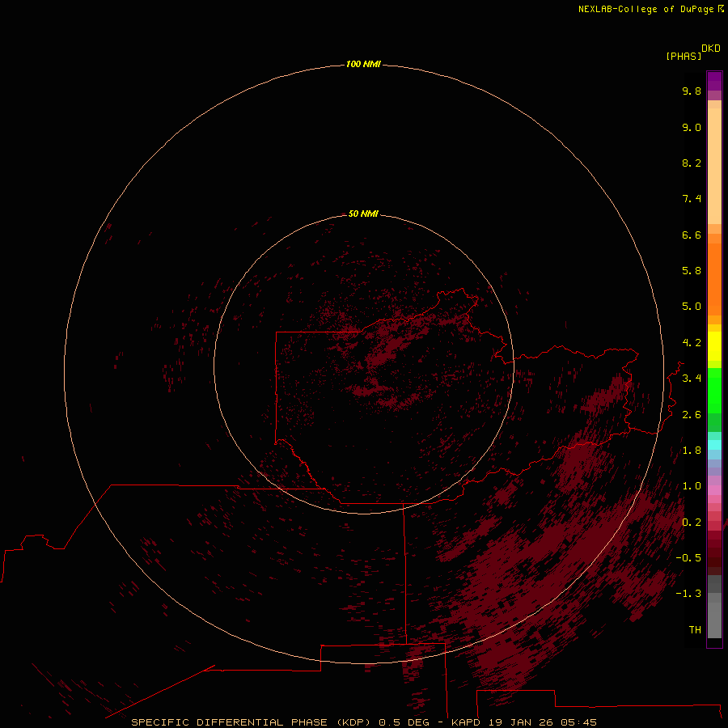The image size is (728, 728).
Task: Click the 2.6 value on the color scale
Action: [692, 415]
